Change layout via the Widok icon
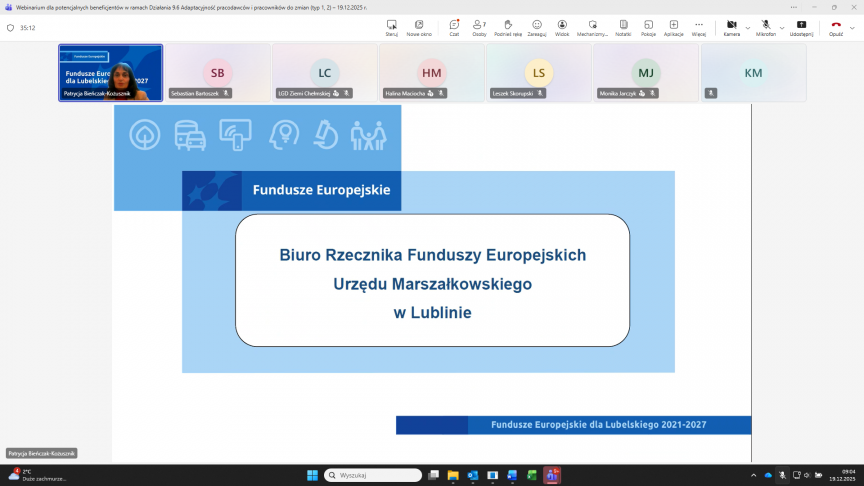864x486 pixels. (562, 26)
